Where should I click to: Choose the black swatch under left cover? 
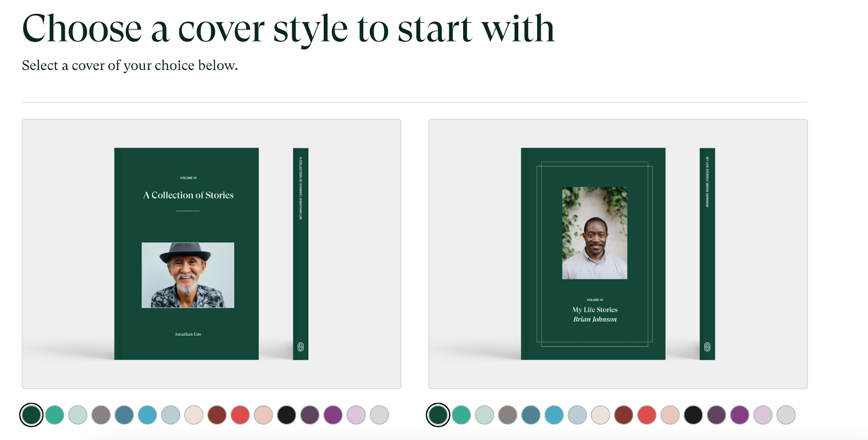coord(286,415)
